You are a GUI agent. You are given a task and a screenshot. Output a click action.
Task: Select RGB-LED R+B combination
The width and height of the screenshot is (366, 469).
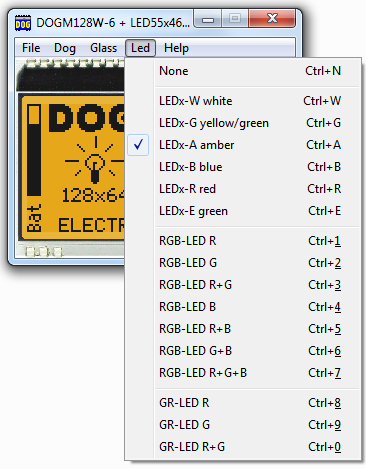click(x=243, y=329)
